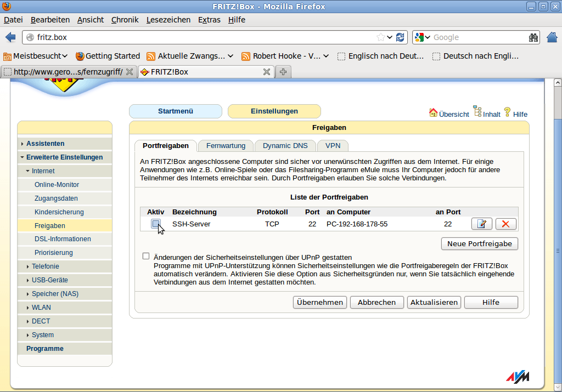562x392 pixels.
Task: Delete SSH-Server rule with red X icon
Action: point(505,224)
